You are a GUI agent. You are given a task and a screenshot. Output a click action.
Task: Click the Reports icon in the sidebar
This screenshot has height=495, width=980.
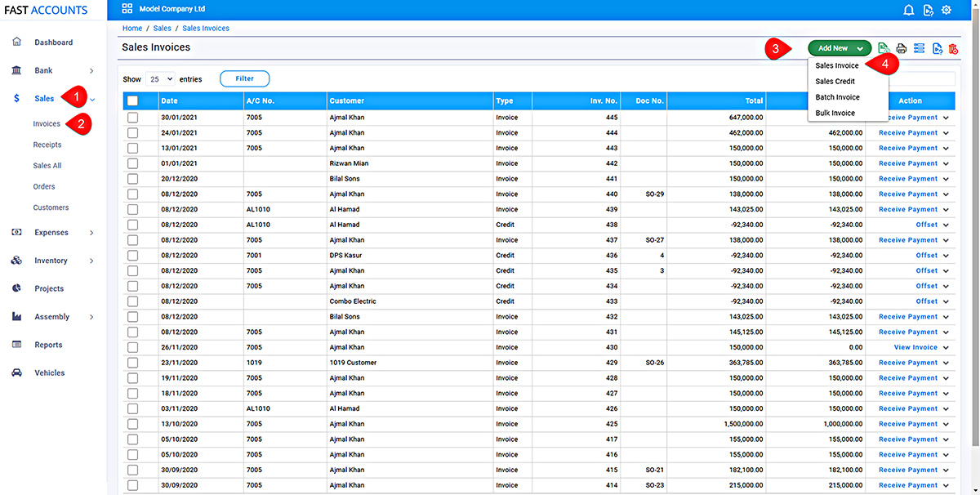[16, 345]
